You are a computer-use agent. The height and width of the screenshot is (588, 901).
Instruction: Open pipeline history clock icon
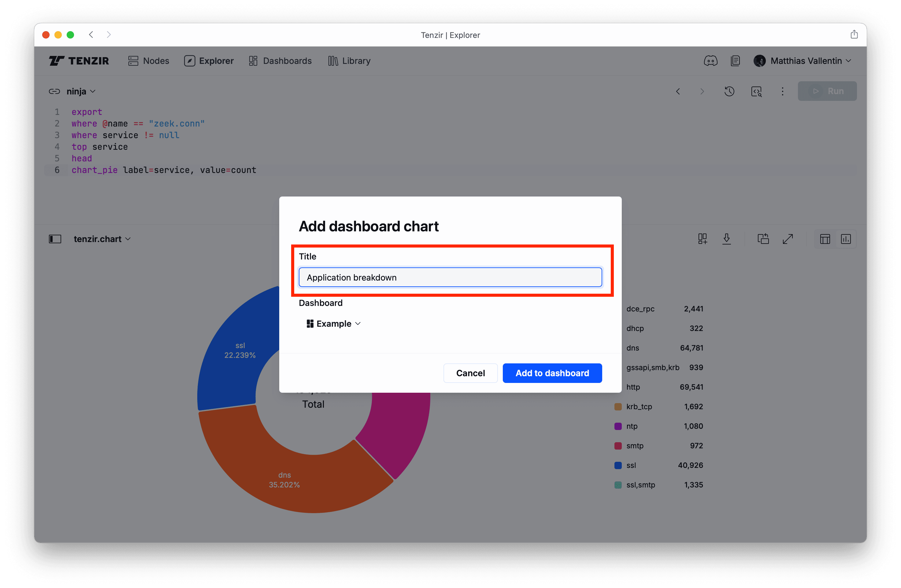(729, 91)
